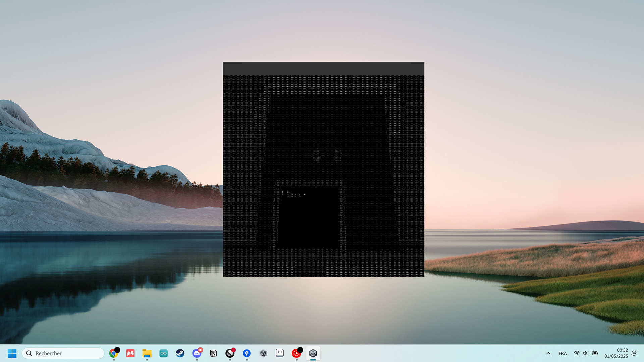This screenshot has height=362, width=644.
Task: Click the volume speaker icon
Action: point(586,353)
